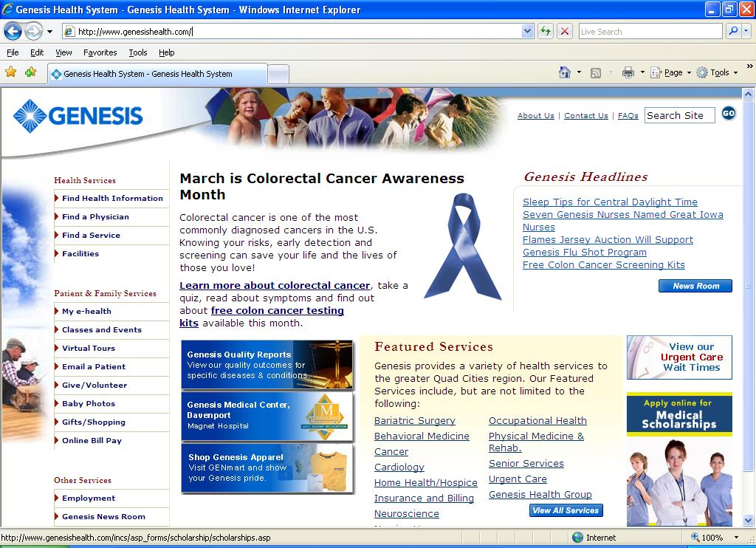Click the Stop loading red X icon
The height and width of the screenshot is (548, 756).
564,31
